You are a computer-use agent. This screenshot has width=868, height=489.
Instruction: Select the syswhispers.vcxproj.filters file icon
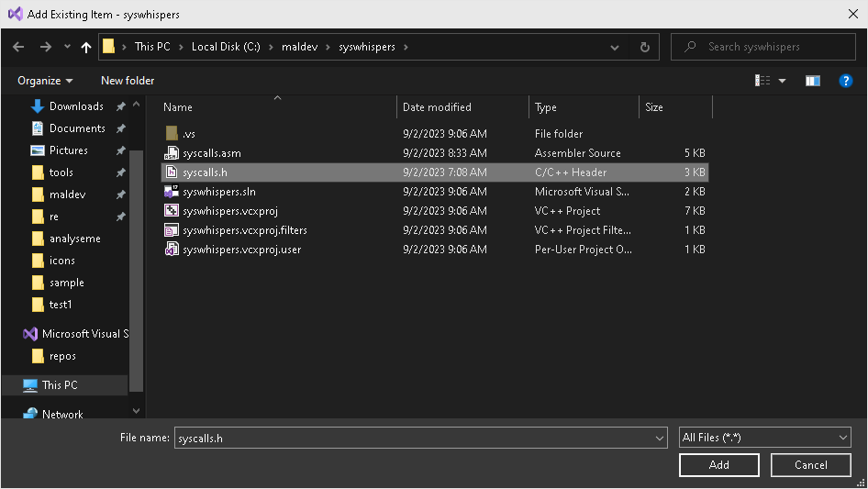click(x=172, y=230)
